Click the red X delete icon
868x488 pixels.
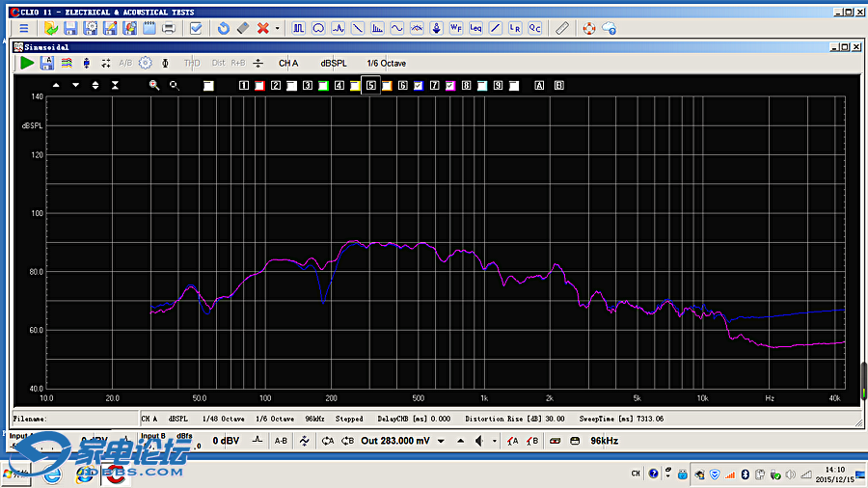[x=263, y=28]
